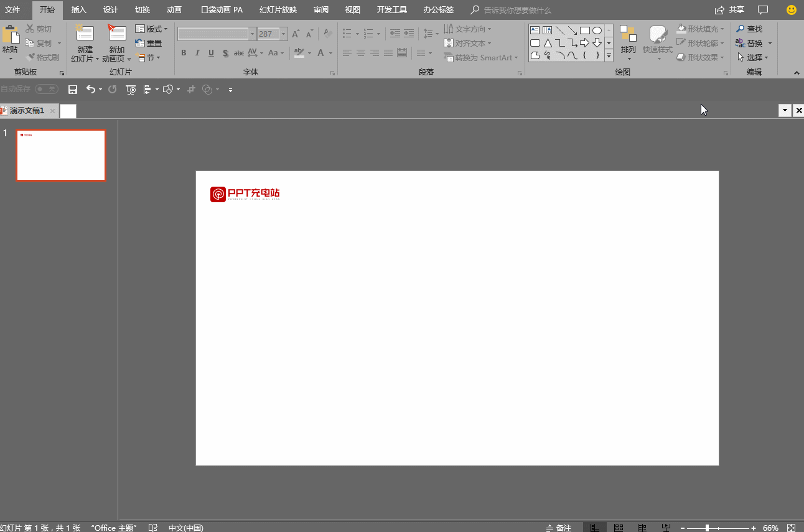The height and width of the screenshot is (532, 804).
Task: Toggle text shadow formatting
Action: pyautogui.click(x=225, y=54)
